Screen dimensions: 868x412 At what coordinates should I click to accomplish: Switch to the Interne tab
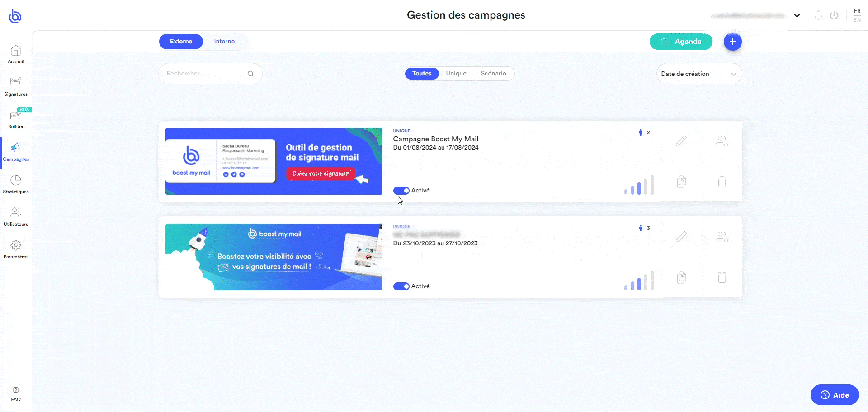point(224,42)
